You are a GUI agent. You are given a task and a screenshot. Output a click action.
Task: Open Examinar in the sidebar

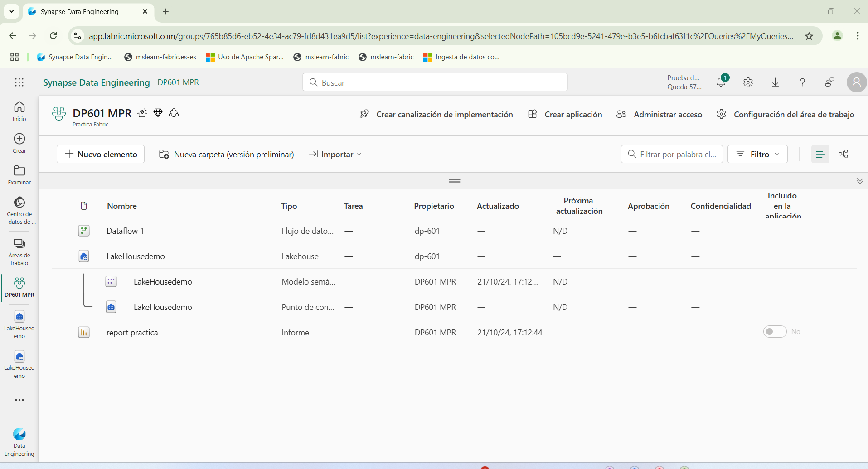(19, 175)
